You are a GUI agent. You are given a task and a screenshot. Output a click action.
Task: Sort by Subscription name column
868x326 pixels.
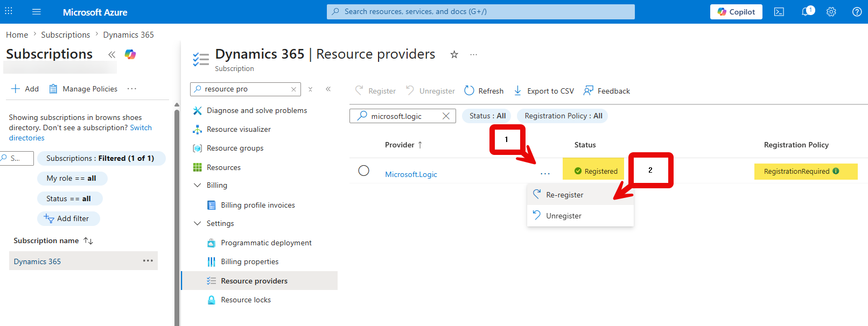coord(53,240)
